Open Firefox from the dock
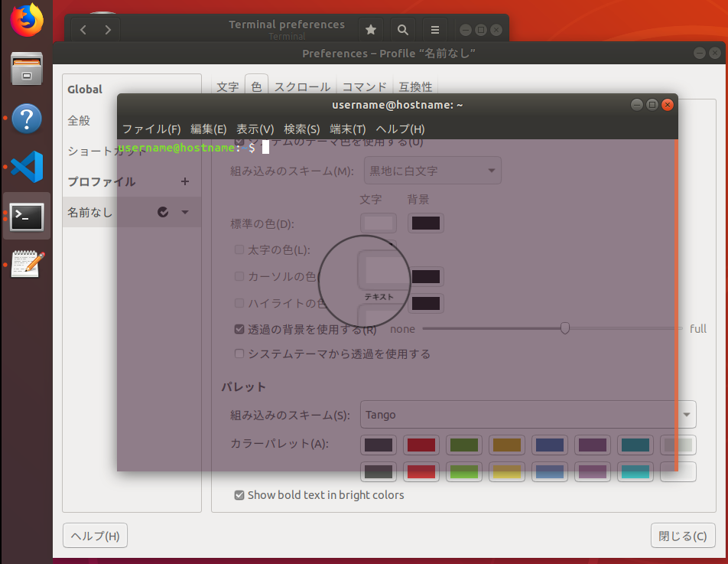728x564 pixels. (27, 19)
